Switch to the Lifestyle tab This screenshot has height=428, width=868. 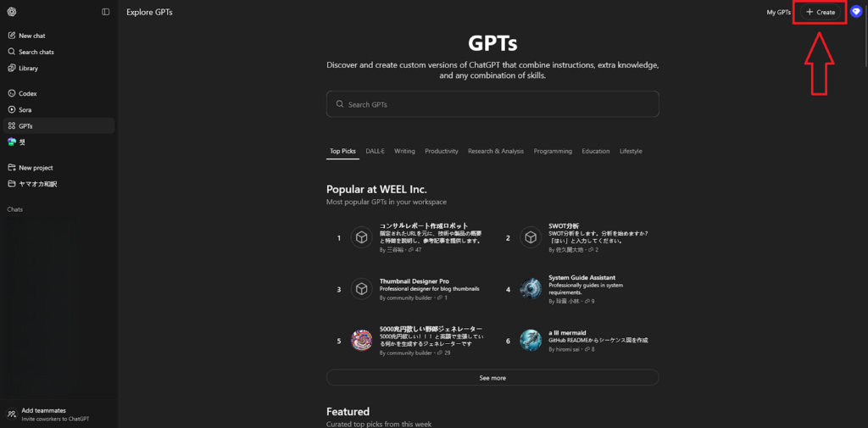pyautogui.click(x=631, y=151)
